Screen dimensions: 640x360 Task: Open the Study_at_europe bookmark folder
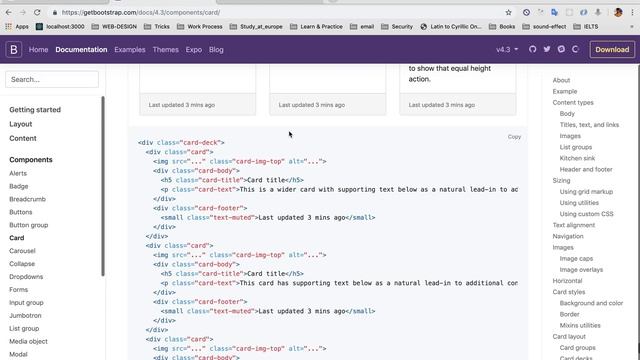click(256, 27)
